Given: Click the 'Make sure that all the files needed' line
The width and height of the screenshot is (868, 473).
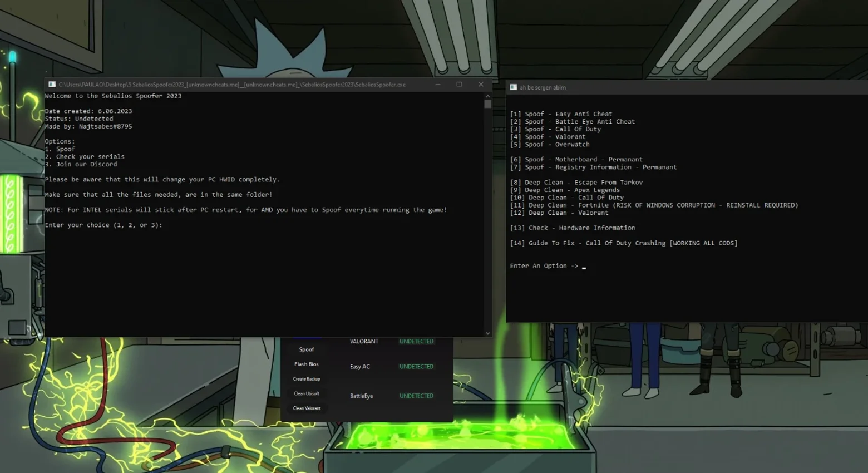Looking at the screenshot, I should coord(159,195).
